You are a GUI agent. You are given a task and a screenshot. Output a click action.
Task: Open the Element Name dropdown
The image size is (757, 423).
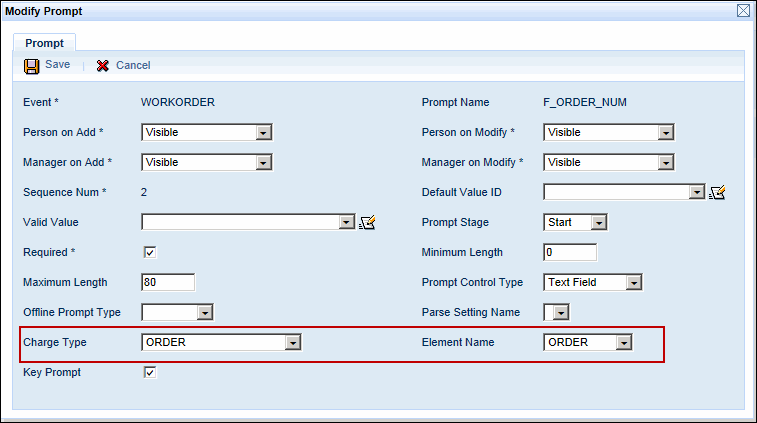(x=624, y=342)
